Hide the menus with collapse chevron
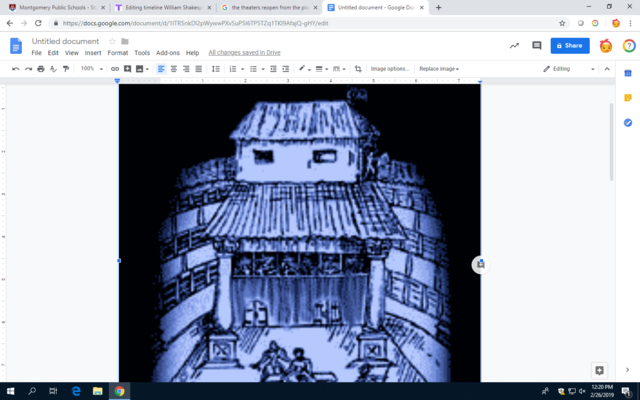 pos(607,69)
